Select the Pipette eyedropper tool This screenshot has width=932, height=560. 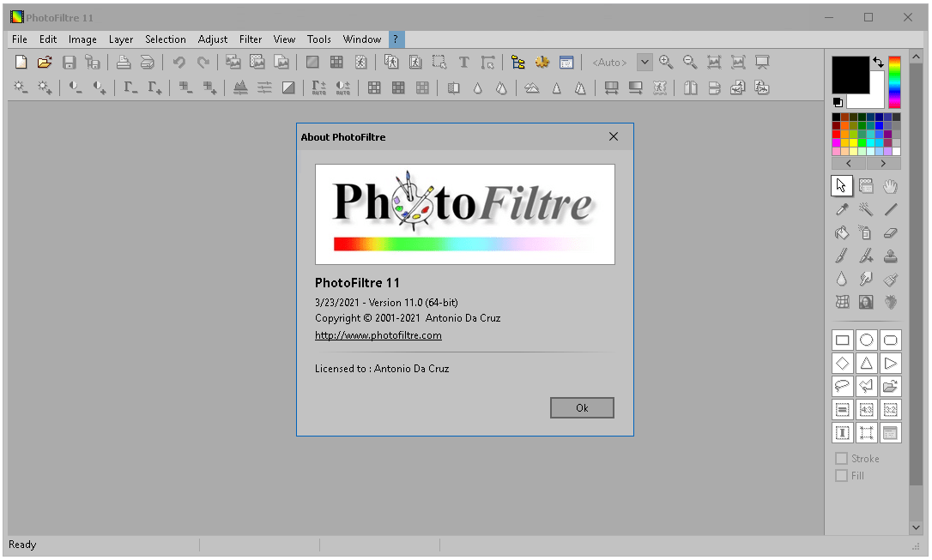[842, 209]
